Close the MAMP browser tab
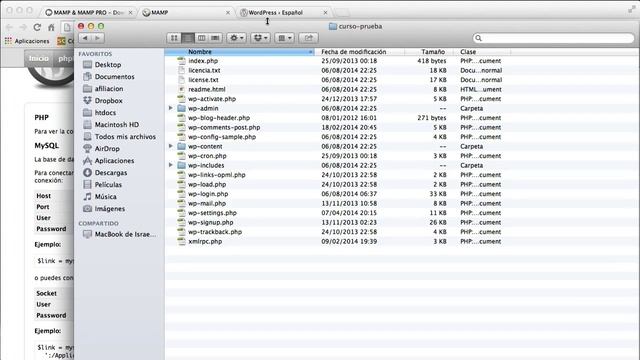Image resolution: width=640 pixels, height=360 pixels. pyautogui.click(x=228, y=13)
